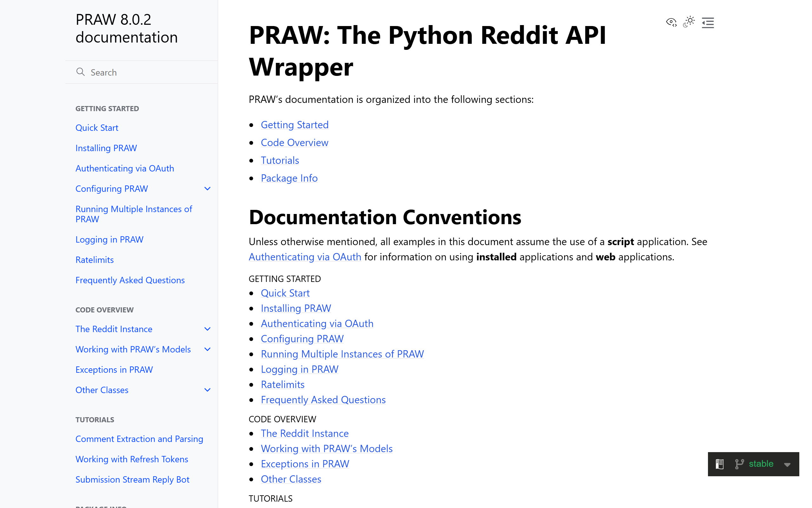Expand The Reddit Instance sidebar section

[207, 329]
